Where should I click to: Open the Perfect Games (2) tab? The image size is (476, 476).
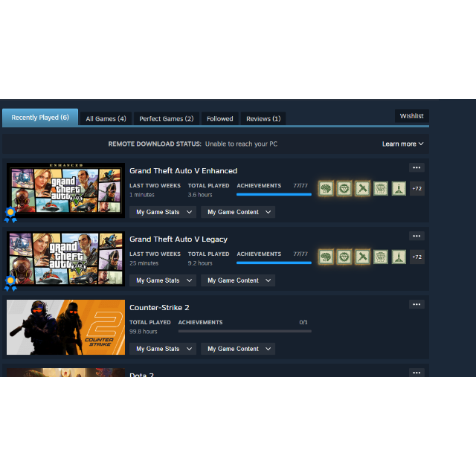(167, 119)
